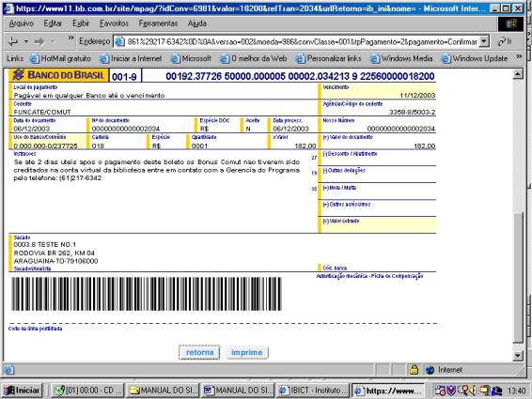Viewport: 532px width, 399px height.
Task: Click the taskbar clock showing 13:40
Action: pyautogui.click(x=517, y=391)
